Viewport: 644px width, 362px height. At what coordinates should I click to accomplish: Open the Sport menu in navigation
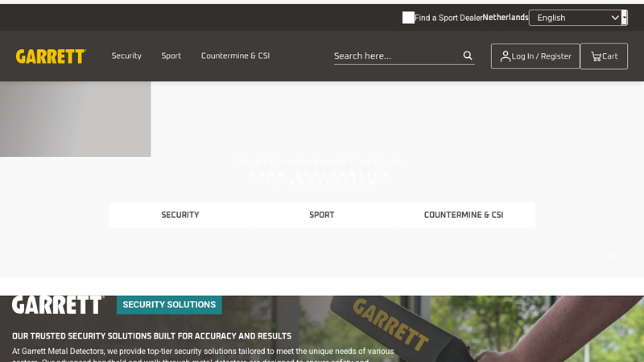(x=171, y=56)
